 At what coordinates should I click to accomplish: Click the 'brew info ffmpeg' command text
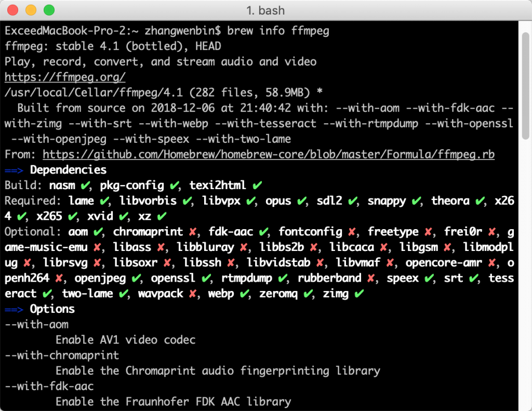coord(278,31)
